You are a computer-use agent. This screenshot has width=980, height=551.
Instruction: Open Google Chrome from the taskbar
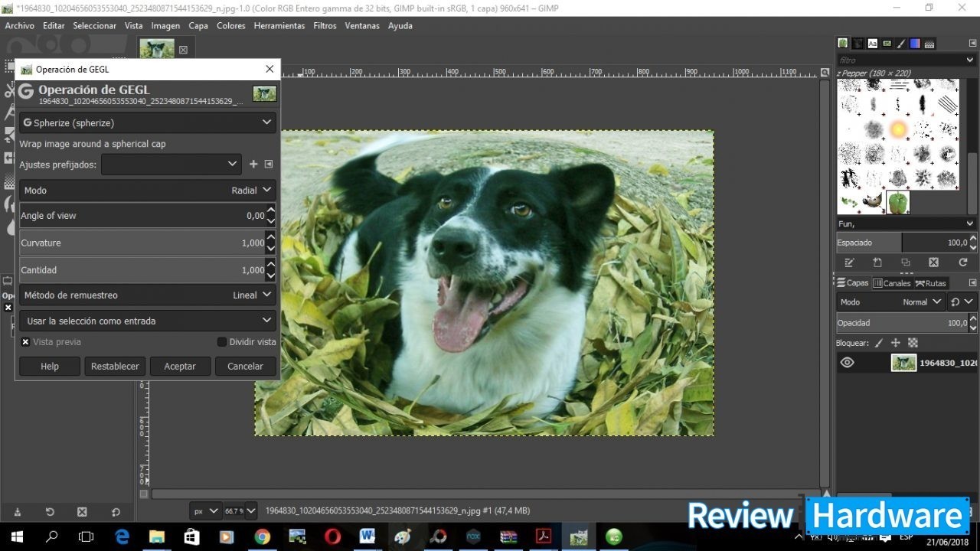click(x=262, y=536)
